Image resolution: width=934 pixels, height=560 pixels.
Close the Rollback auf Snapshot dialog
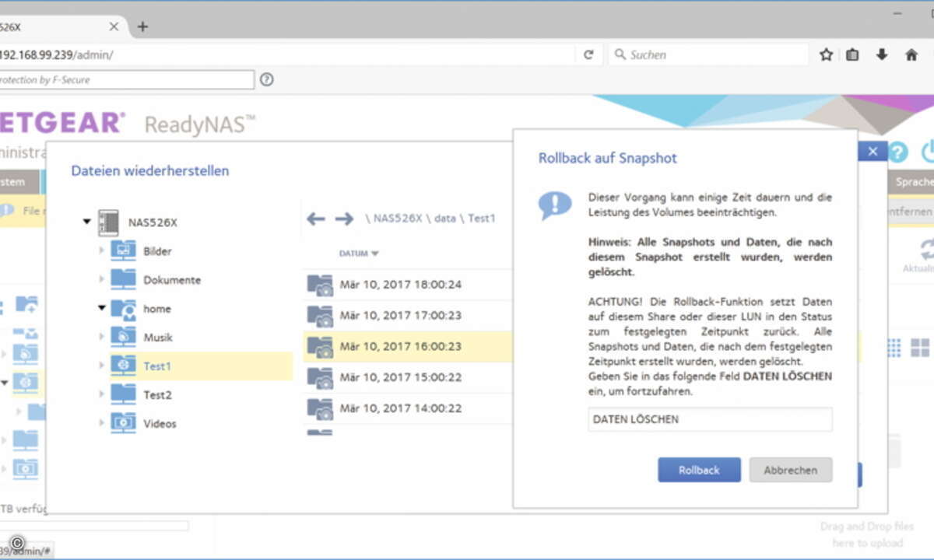873,152
